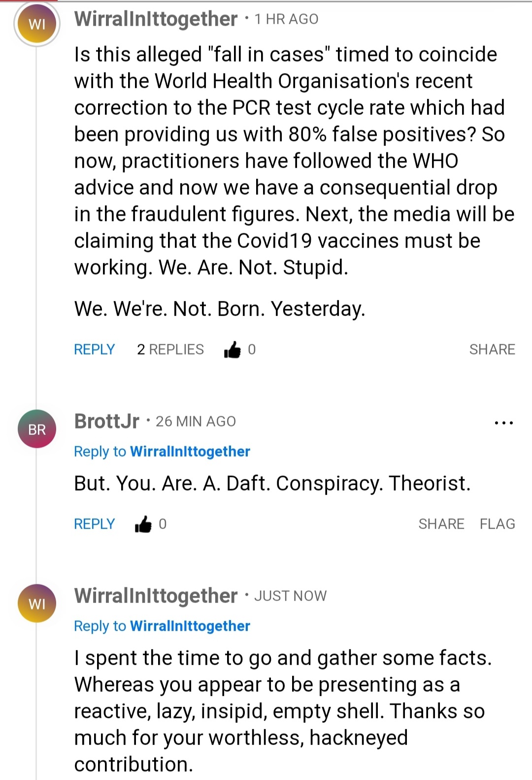Open BrottJr's username profile
The image size is (532, 780).
(x=107, y=422)
